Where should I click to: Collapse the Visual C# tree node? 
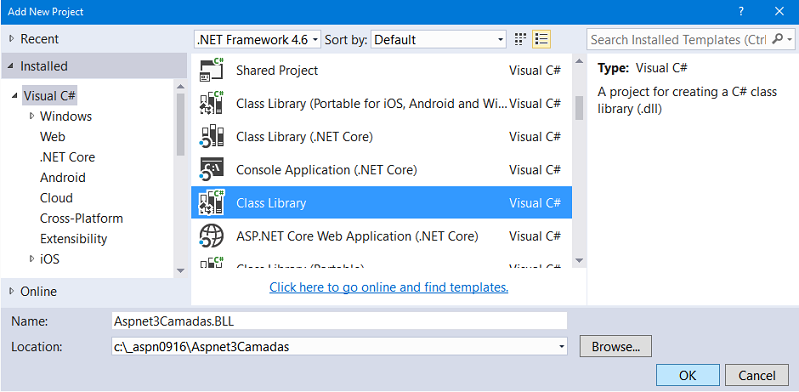pyautogui.click(x=14, y=96)
